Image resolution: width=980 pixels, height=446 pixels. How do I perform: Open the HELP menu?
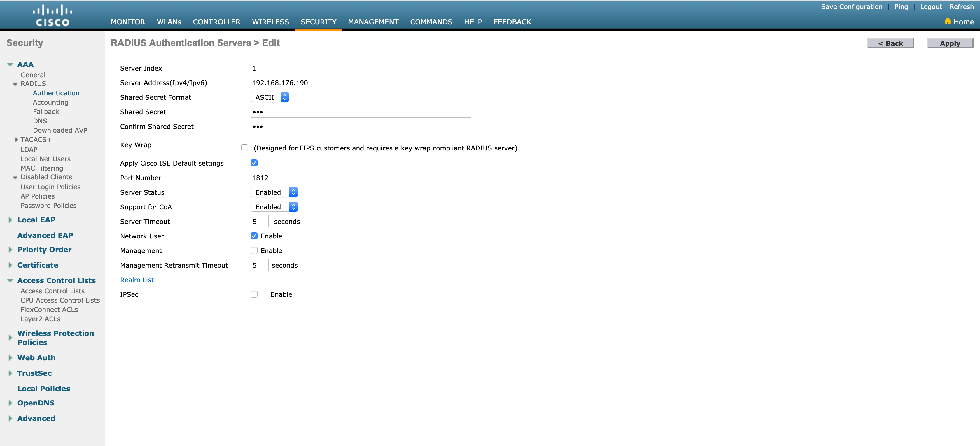coord(473,22)
